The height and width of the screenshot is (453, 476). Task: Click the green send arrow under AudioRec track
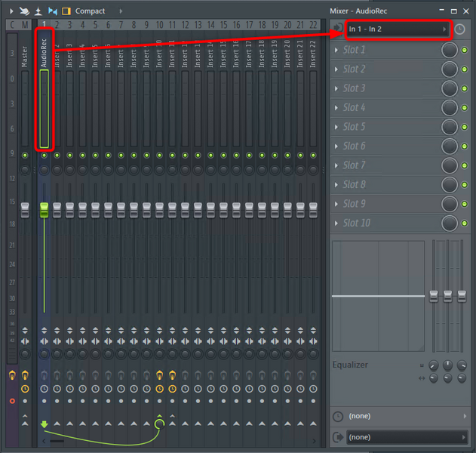pos(44,424)
